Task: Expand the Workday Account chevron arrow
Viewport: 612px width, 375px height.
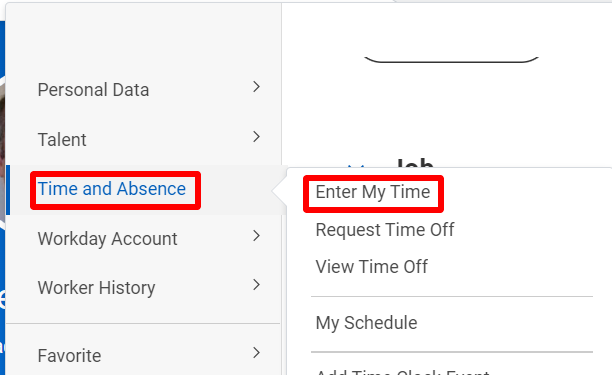Action: coord(256,236)
